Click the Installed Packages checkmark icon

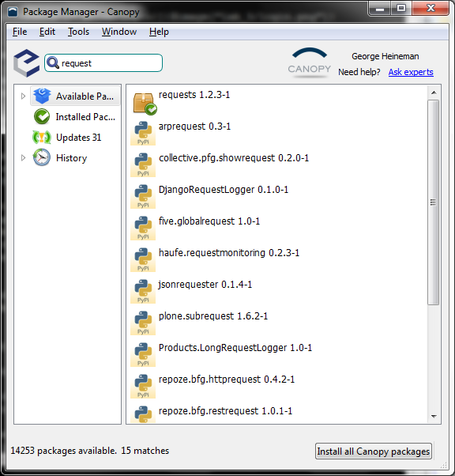coord(42,116)
